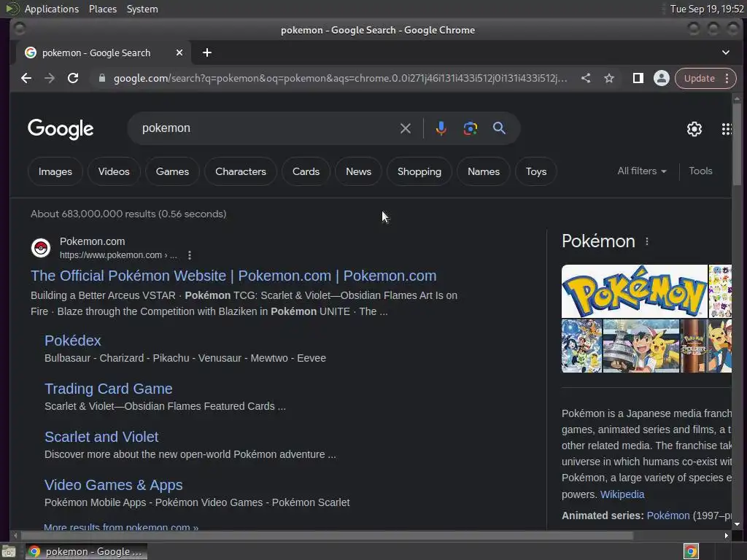
Task: Switch to Shopping results
Action: click(x=419, y=171)
